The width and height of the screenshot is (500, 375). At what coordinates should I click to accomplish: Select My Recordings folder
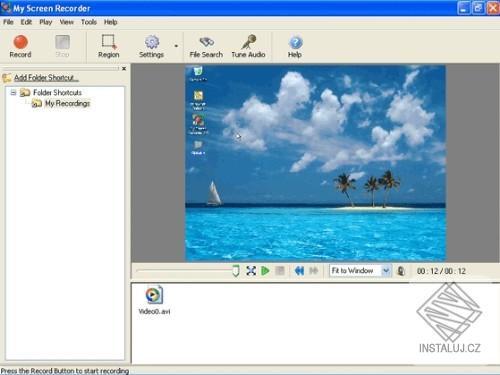(x=67, y=103)
